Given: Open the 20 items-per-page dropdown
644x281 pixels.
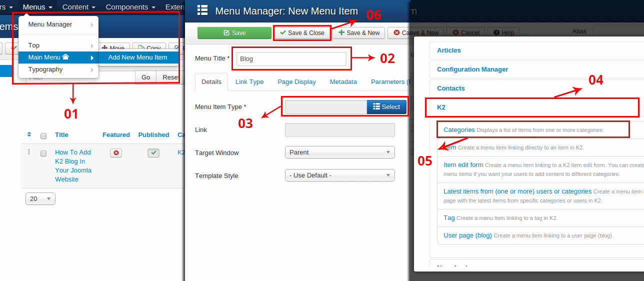Looking at the screenshot, I should (40, 198).
